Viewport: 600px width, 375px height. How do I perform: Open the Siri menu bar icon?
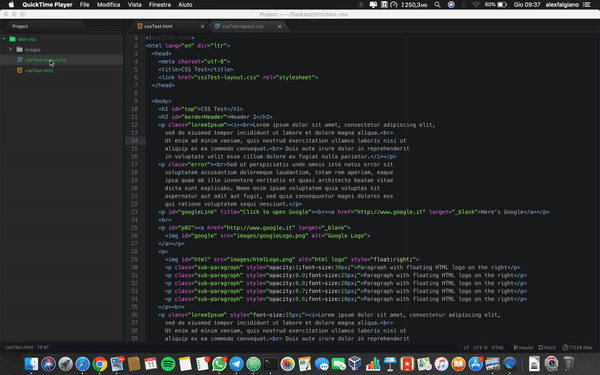451,5
